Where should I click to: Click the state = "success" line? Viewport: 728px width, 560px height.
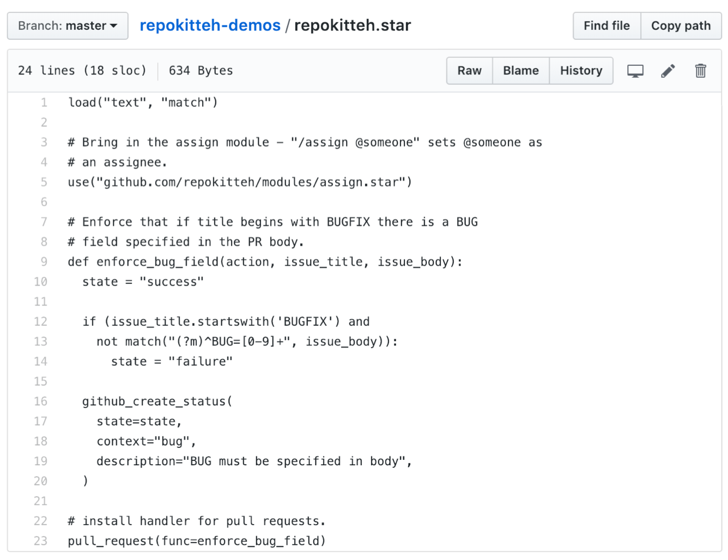(143, 282)
